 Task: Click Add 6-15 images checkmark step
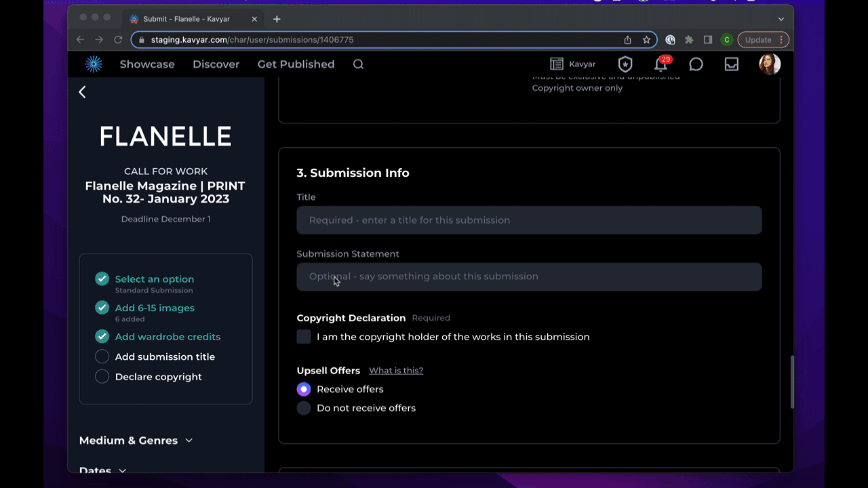102,308
